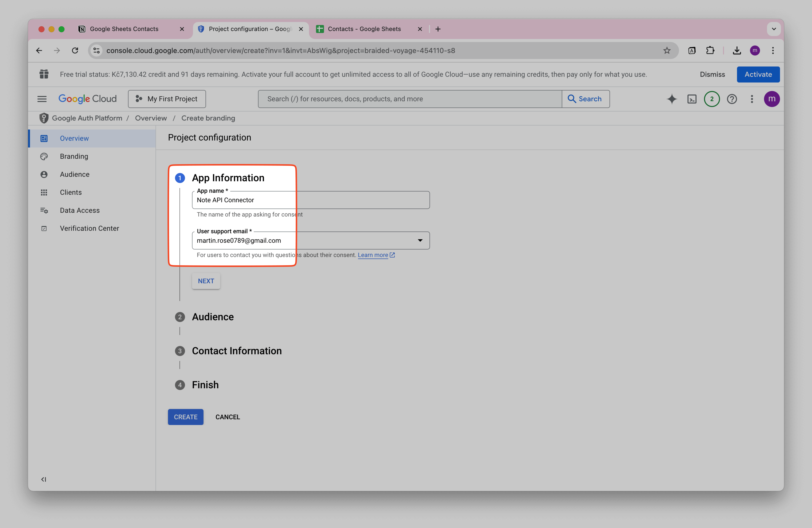The height and width of the screenshot is (528, 812).
Task: Click the CREATE button
Action: (185, 417)
